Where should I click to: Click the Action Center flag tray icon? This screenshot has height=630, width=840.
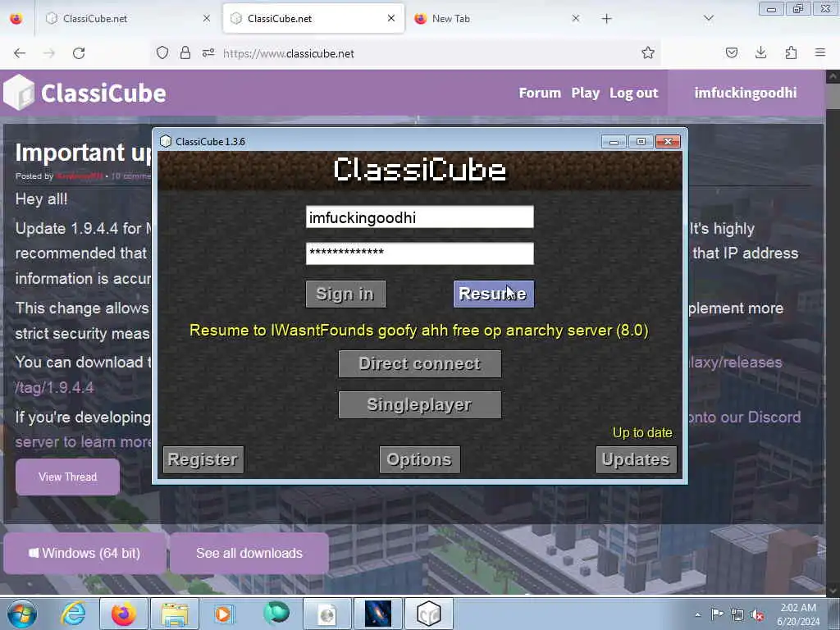(717, 614)
